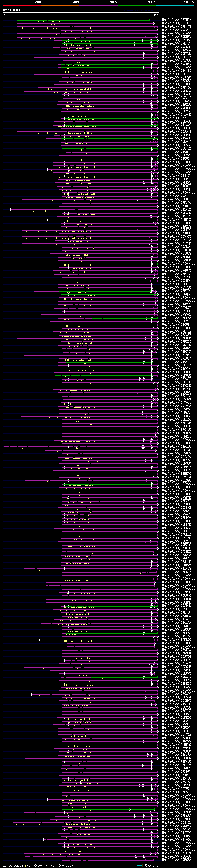Open hit UniRef100_C9J4Y2
Screen dimensions: 197x868
[x=177, y=101]
